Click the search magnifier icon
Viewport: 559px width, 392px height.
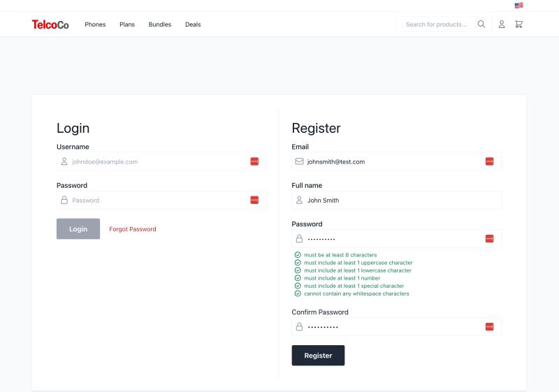click(x=481, y=24)
